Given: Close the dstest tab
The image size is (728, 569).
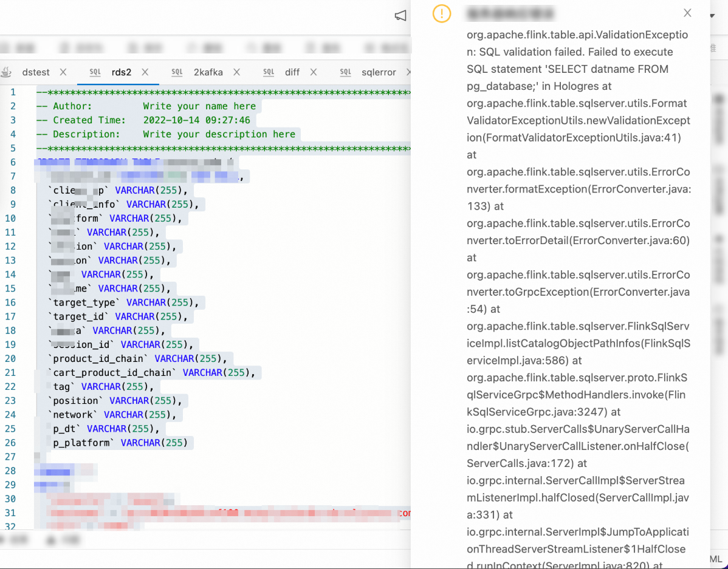Looking at the screenshot, I should pos(63,72).
